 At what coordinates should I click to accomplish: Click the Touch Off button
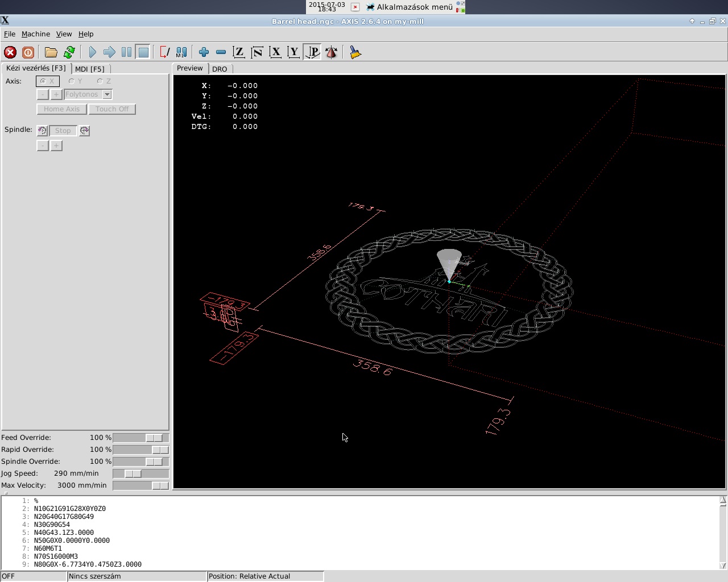pos(112,109)
